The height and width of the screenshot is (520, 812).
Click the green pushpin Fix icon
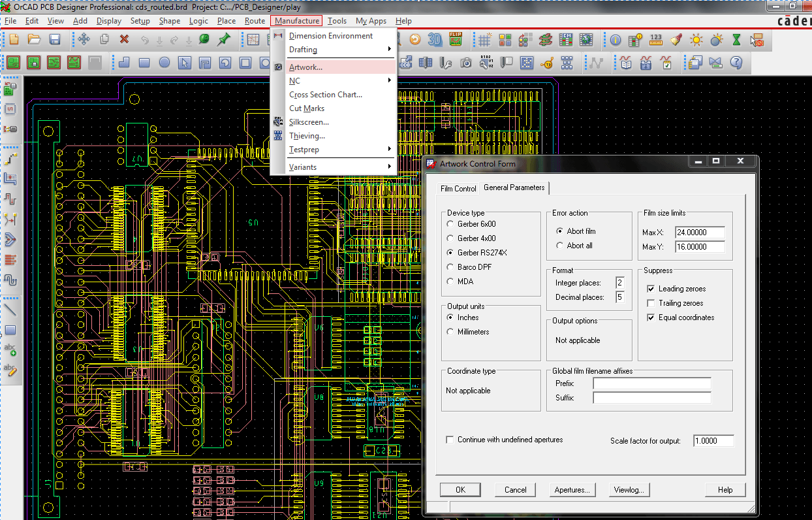click(x=223, y=40)
